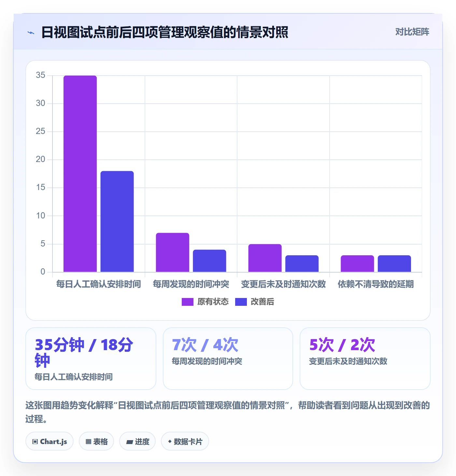456x476 pixels.
Task: Click the blue 每周发现的时间冲突 bar
Action: 209,261
